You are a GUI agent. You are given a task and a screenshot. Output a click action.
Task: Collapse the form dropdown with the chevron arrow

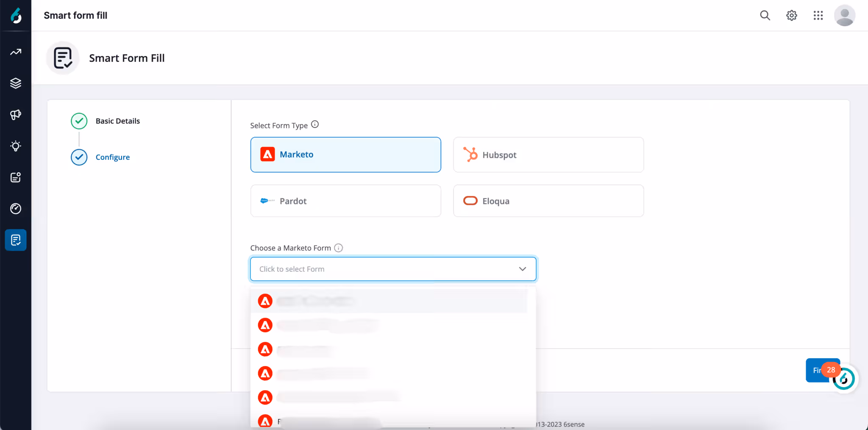(523, 269)
